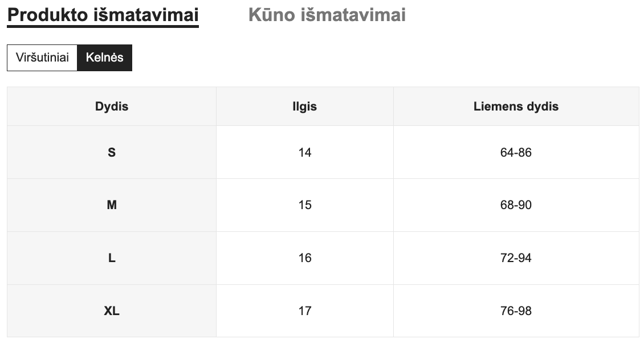Click the waist size 72-94 cell
Image resolution: width=644 pixels, height=343 pixels.
click(516, 258)
